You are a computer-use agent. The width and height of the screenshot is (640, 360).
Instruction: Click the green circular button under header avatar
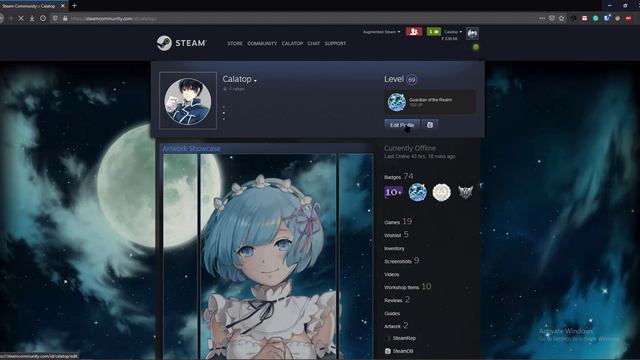coord(476,47)
